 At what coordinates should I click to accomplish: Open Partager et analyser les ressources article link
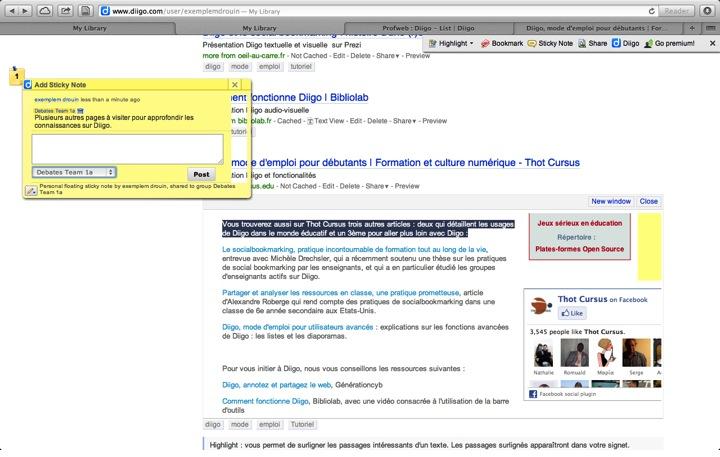click(x=341, y=293)
